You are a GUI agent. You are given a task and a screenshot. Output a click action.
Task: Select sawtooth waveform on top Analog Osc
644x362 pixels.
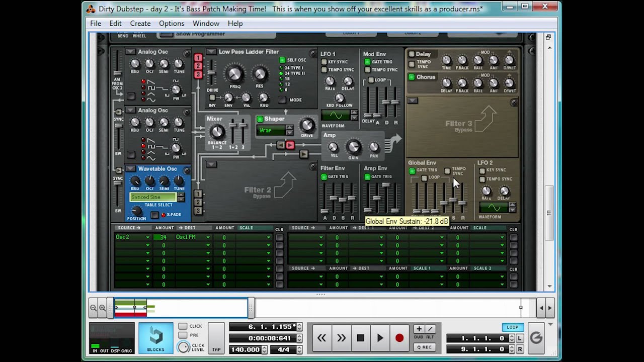pos(143,81)
